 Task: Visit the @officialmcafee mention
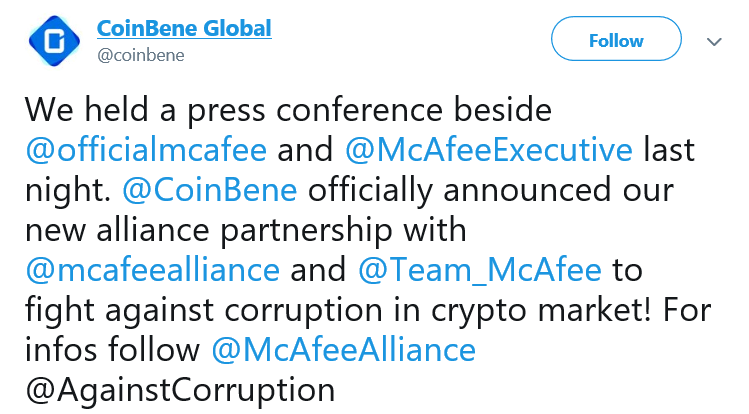coord(146,150)
